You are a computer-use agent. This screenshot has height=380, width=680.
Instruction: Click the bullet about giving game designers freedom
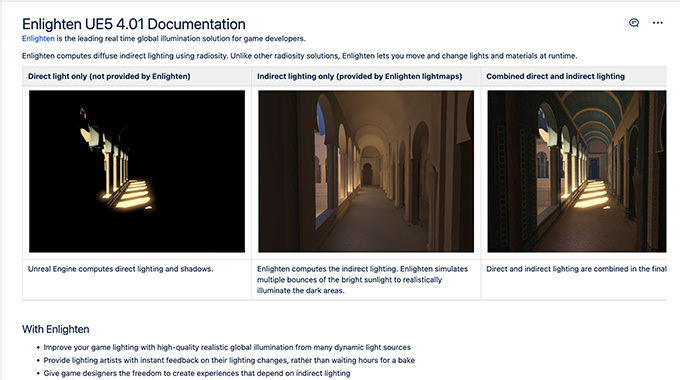[197, 373]
